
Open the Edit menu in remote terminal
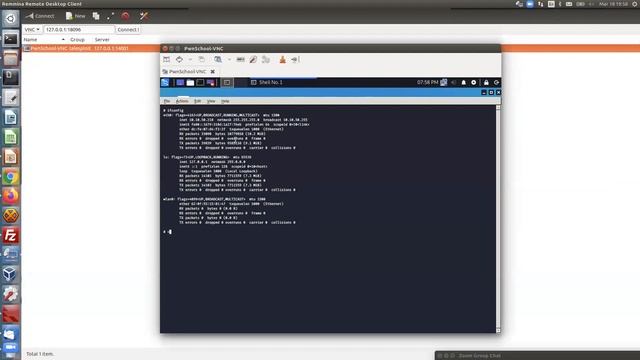coord(198,101)
